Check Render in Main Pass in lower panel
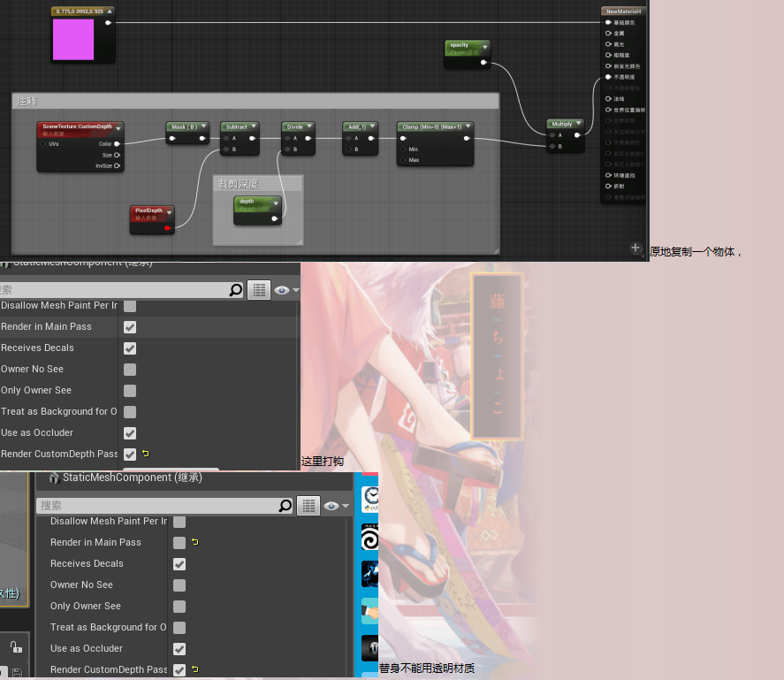 click(x=179, y=543)
